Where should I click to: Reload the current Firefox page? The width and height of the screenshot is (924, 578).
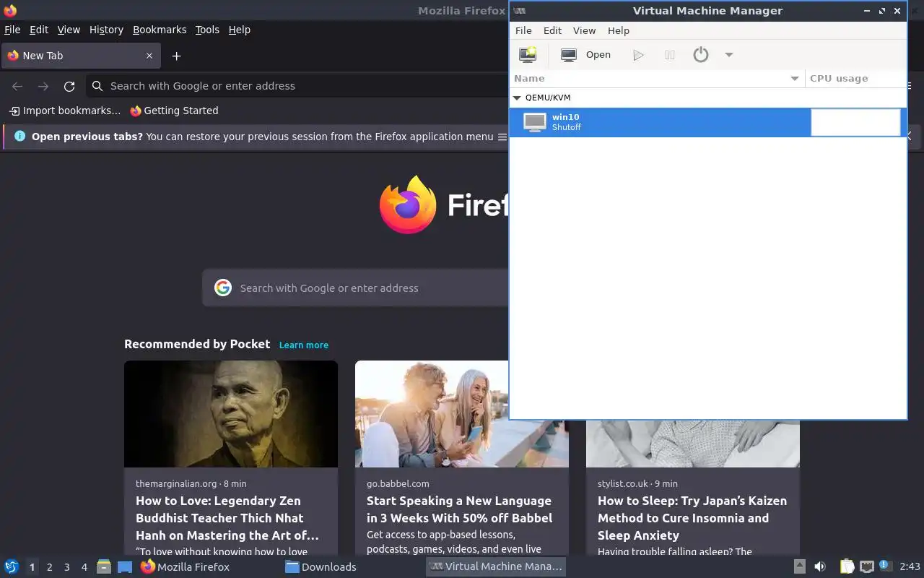click(69, 86)
